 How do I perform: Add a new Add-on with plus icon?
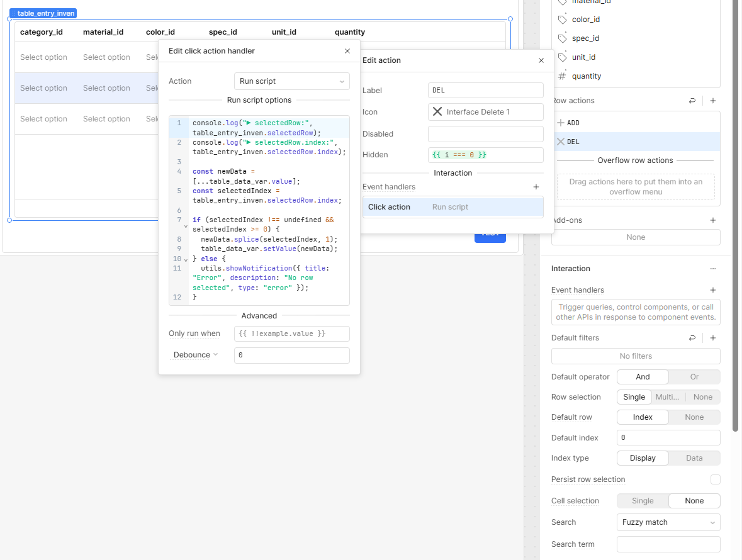712,220
